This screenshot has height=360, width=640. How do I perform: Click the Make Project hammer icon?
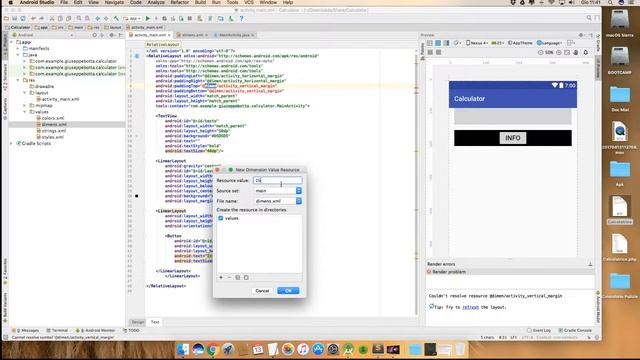[x=116, y=18]
